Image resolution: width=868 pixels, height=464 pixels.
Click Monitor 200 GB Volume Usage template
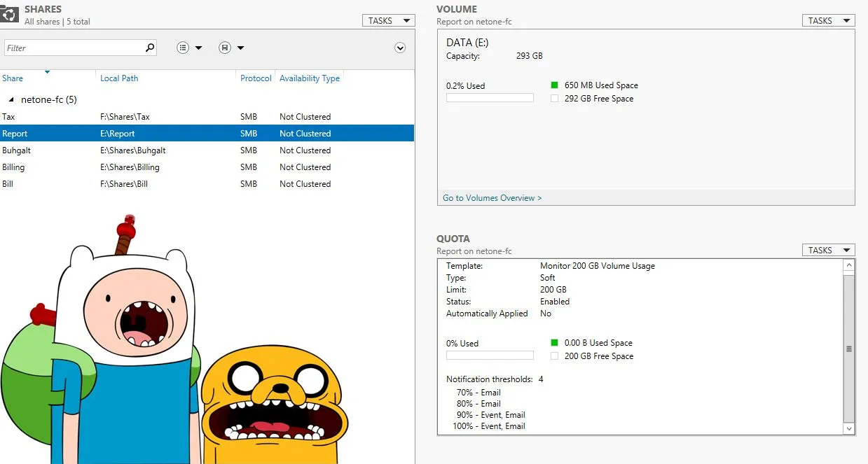coord(598,266)
